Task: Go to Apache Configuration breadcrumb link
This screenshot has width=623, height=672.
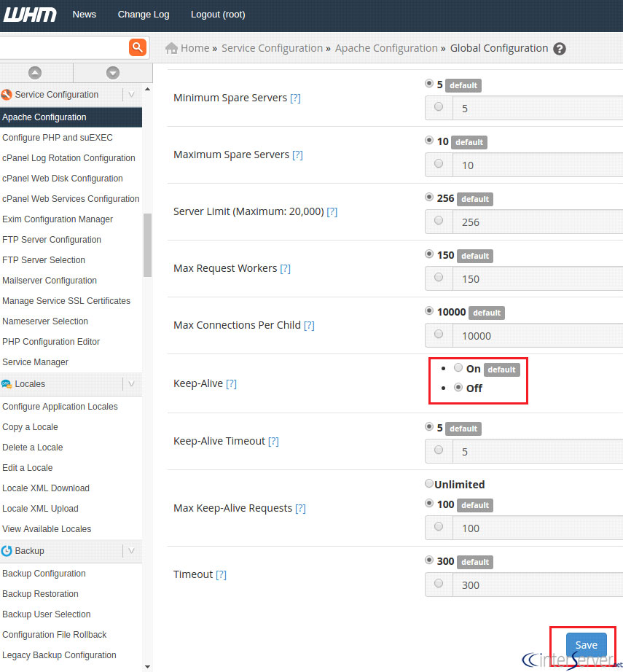Action: coord(386,48)
